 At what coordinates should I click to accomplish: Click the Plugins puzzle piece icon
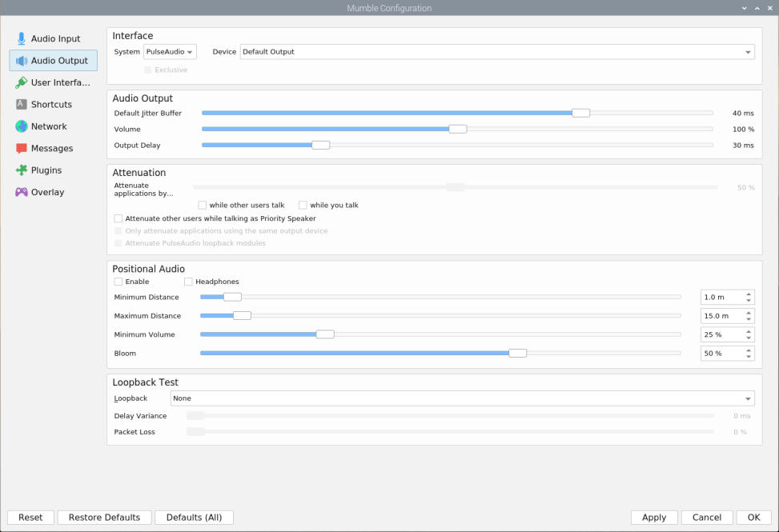click(22, 170)
